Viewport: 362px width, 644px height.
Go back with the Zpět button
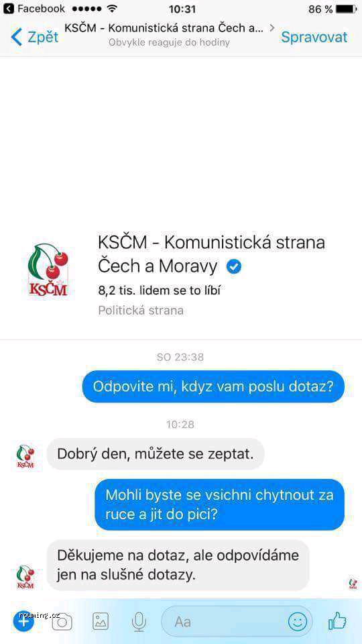click(34, 37)
